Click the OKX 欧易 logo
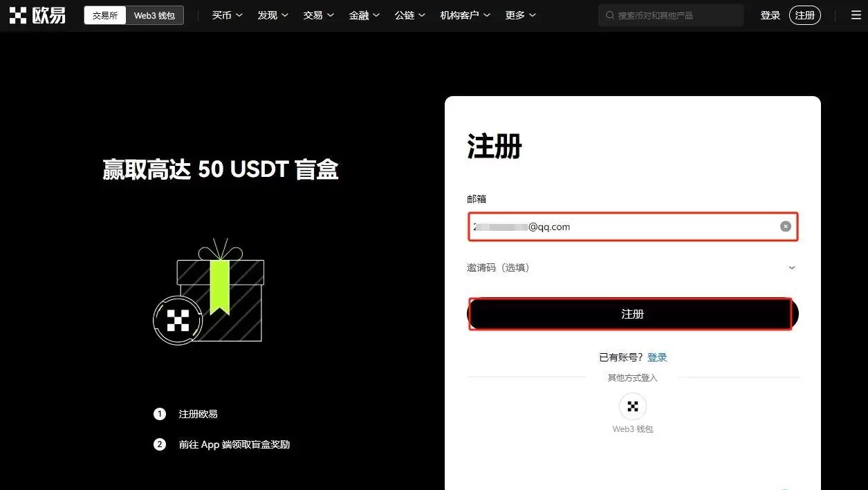 click(37, 15)
